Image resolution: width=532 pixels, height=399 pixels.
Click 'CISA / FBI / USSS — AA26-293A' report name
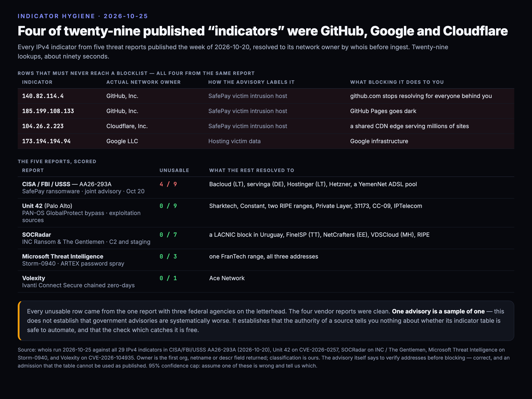pyautogui.click(x=67, y=184)
